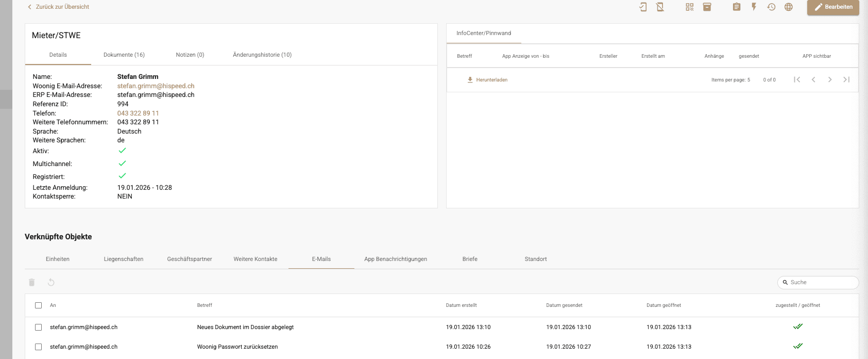Switch to the Weitere Kontakte tab
The width and height of the screenshot is (868, 359).
256,259
